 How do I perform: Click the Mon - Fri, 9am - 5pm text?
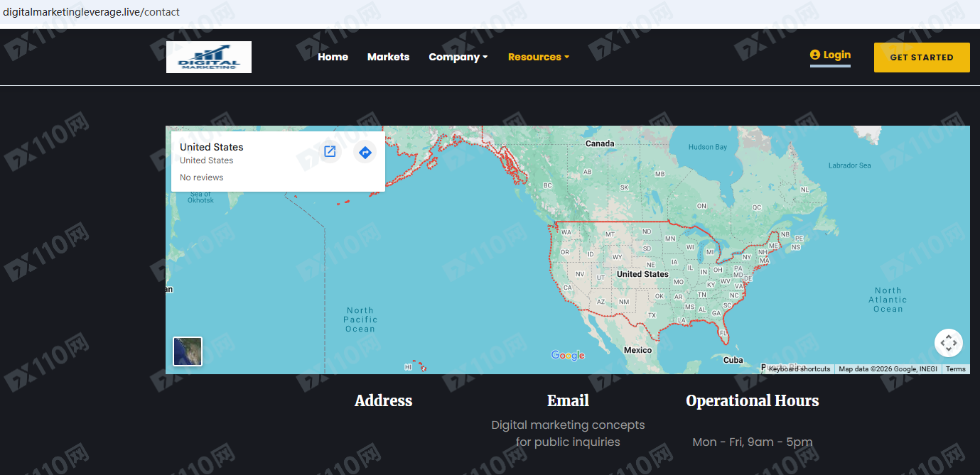pyautogui.click(x=753, y=442)
